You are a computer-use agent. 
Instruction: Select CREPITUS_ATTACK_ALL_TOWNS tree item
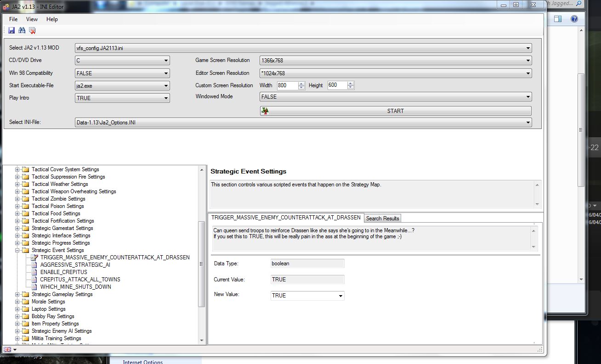tap(80, 280)
